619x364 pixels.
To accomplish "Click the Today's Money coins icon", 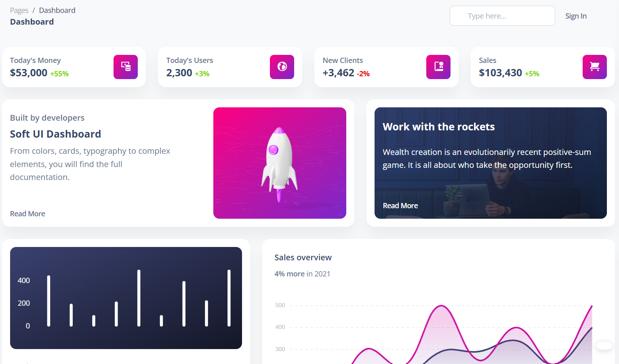I will [126, 67].
